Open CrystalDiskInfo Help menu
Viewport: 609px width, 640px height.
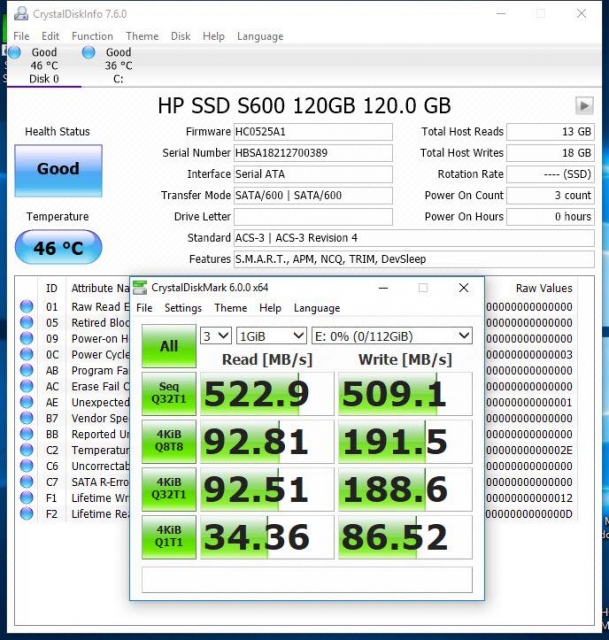tap(213, 36)
